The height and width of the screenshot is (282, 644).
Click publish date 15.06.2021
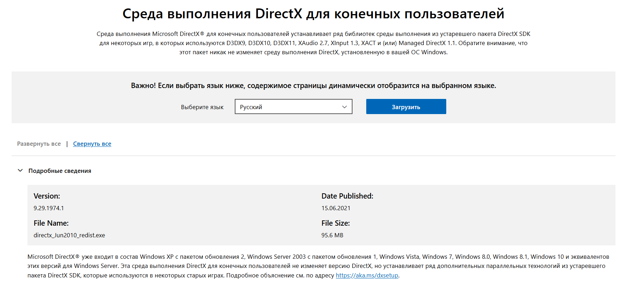tap(336, 208)
